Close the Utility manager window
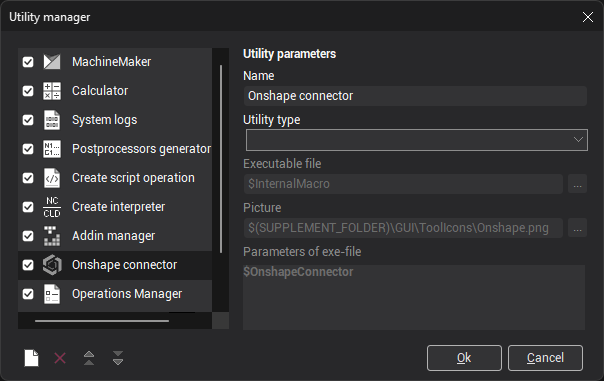The width and height of the screenshot is (604, 381). point(588,17)
